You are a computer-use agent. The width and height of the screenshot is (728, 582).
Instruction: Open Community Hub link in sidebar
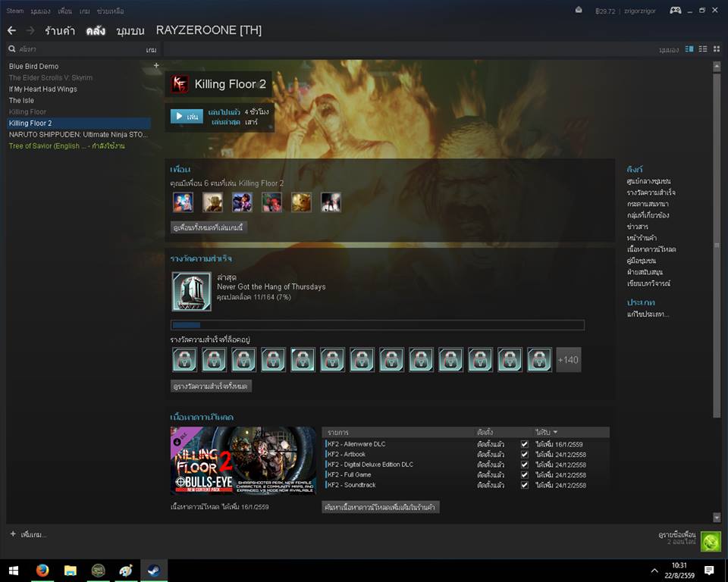tap(648, 181)
